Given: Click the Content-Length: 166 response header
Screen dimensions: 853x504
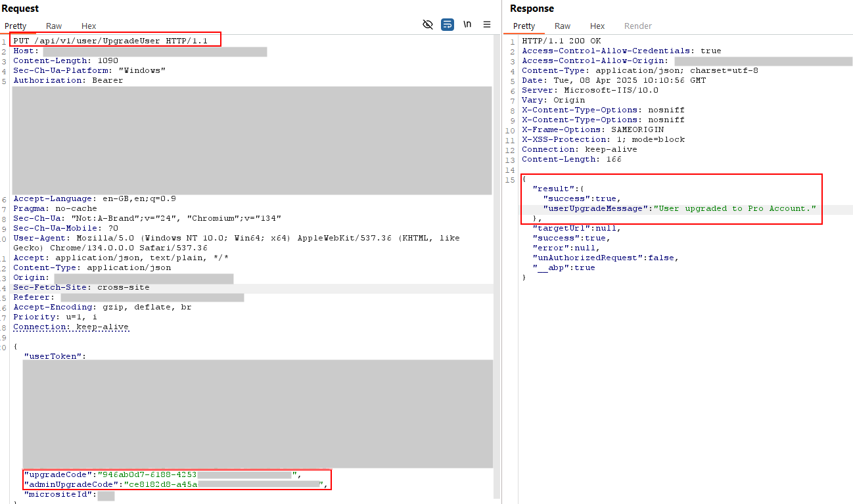Looking at the screenshot, I should pos(572,159).
